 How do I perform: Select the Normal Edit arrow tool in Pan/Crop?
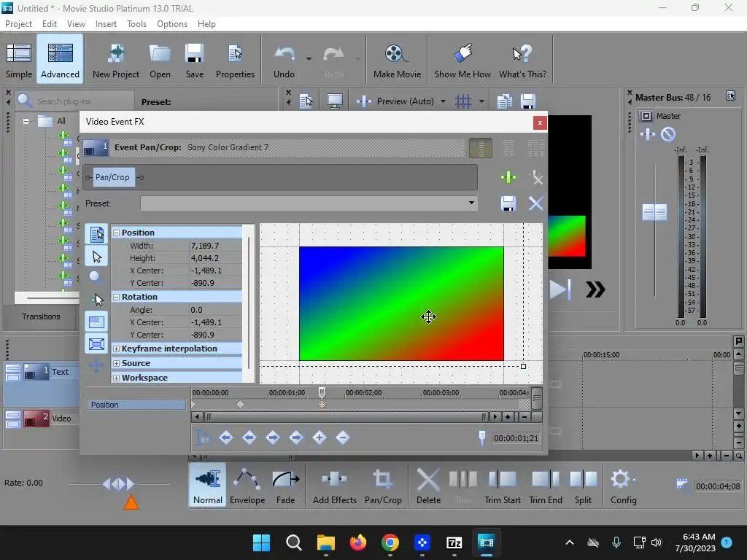tap(97, 257)
